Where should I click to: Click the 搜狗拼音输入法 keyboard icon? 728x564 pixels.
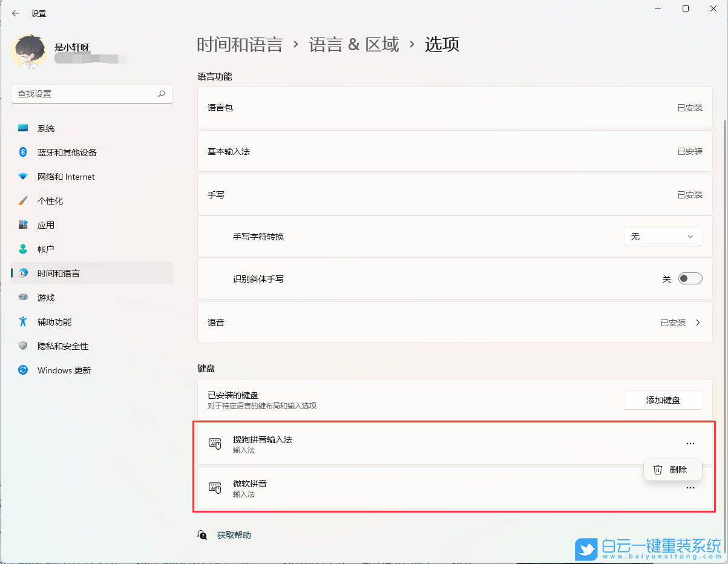(x=215, y=443)
